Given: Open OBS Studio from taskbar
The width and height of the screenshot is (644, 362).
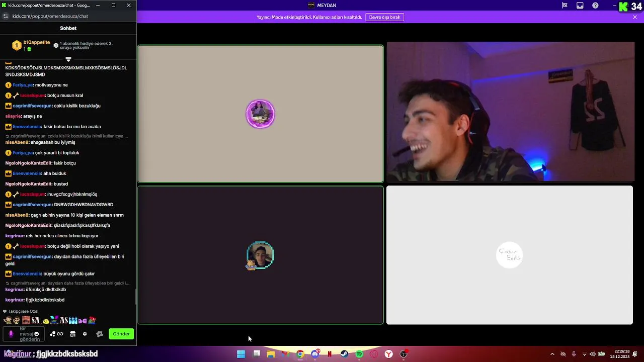Looking at the screenshot, I should (404, 354).
